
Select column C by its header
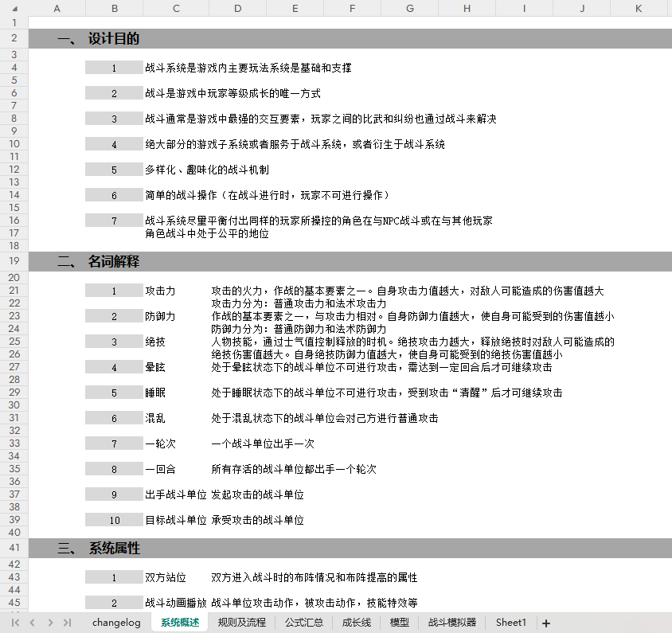click(176, 8)
